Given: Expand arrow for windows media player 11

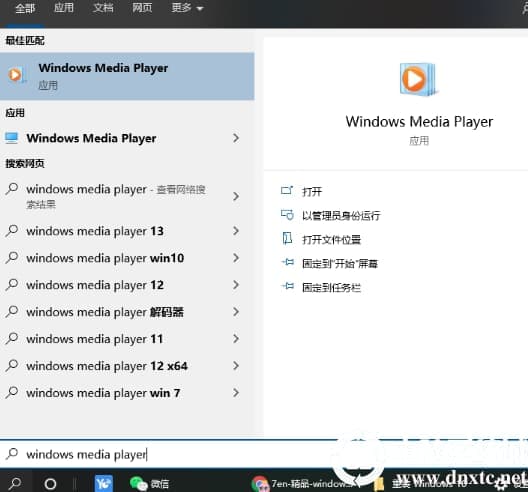Looking at the screenshot, I should 236,339.
